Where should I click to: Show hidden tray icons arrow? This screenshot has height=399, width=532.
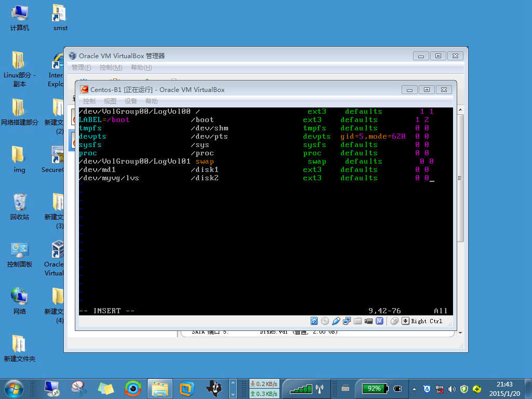pyautogui.click(x=414, y=389)
